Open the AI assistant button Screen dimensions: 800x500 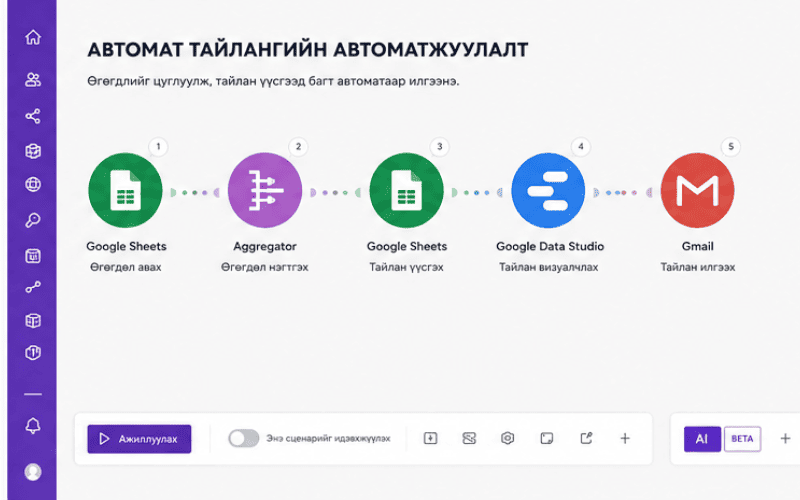(x=702, y=439)
